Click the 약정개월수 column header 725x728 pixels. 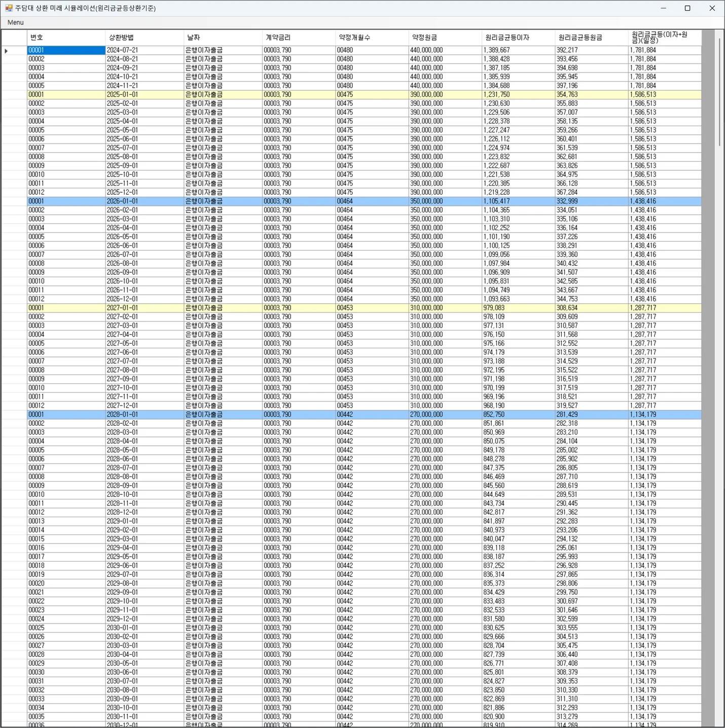[x=372, y=38]
